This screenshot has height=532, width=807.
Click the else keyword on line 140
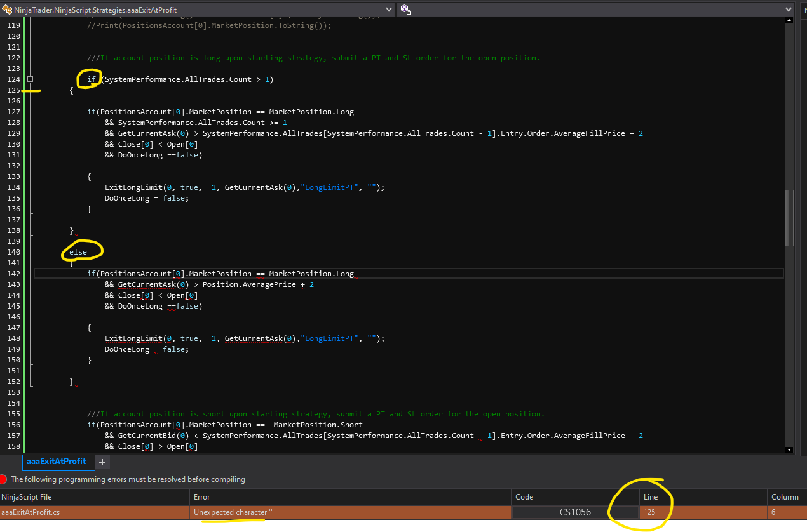pyautogui.click(x=78, y=252)
